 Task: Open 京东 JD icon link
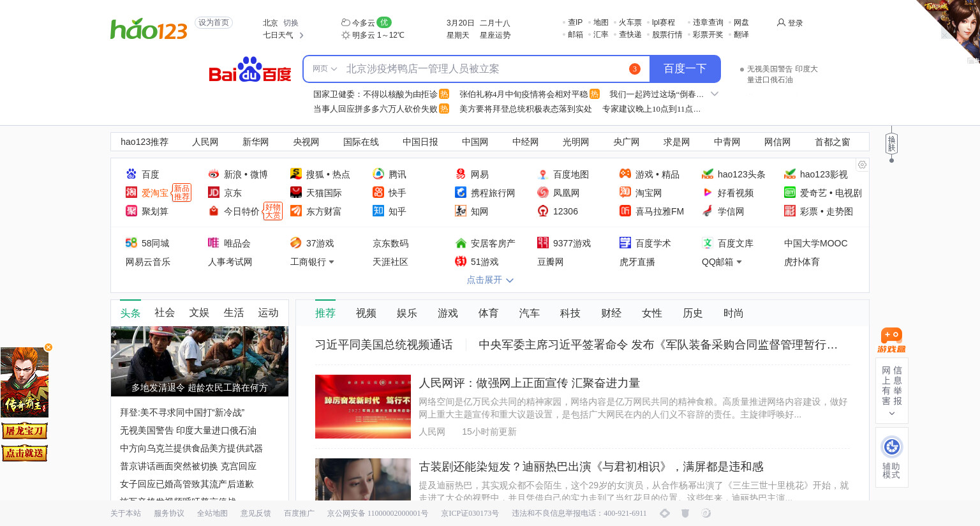coord(214,192)
